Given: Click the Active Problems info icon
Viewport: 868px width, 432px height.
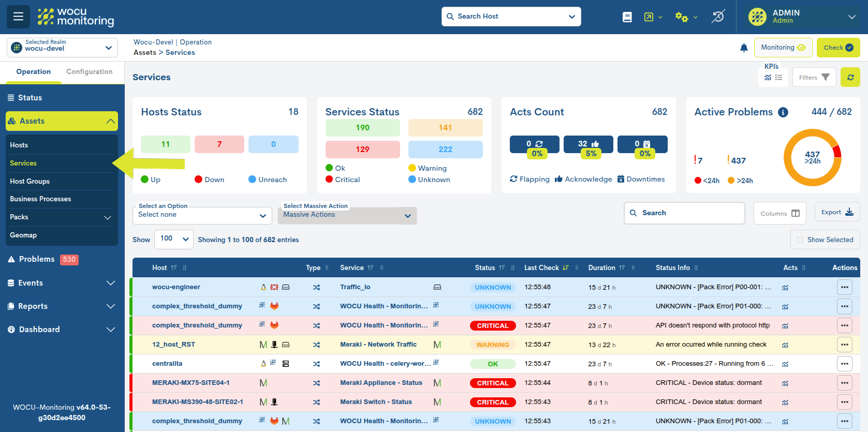Looking at the screenshot, I should pos(783,112).
